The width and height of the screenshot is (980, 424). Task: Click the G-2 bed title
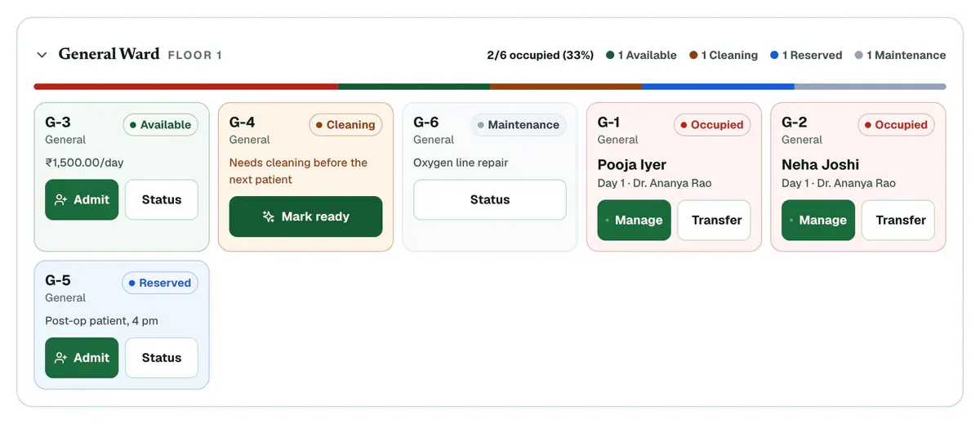795,123
